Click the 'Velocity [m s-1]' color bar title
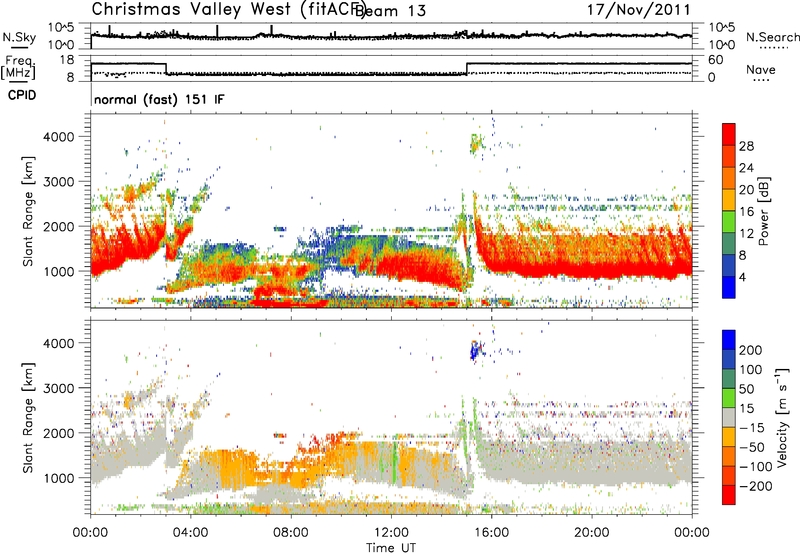The image size is (800, 554). click(x=782, y=417)
